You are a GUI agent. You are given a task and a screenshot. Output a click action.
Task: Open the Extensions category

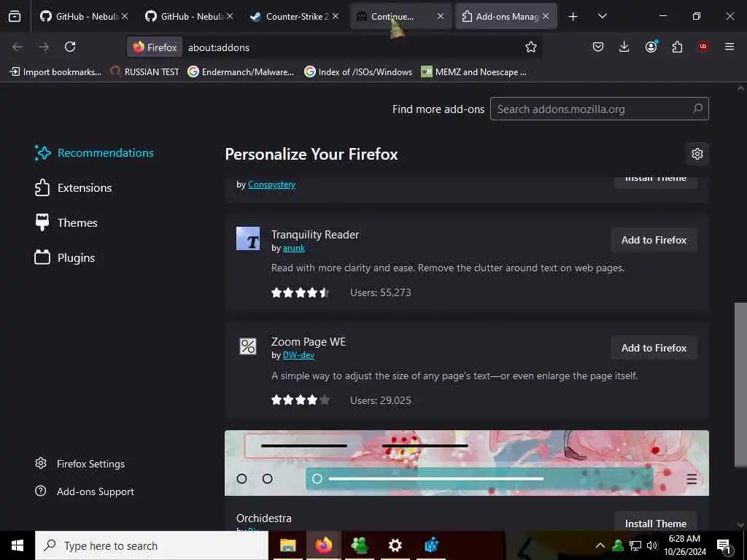coord(74,187)
